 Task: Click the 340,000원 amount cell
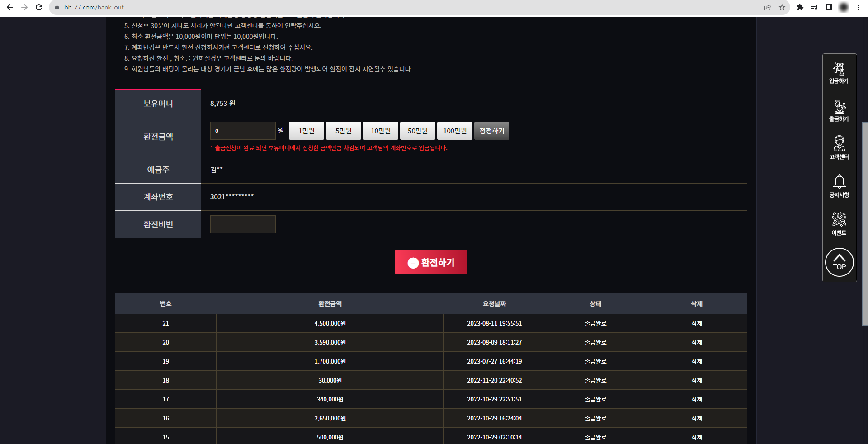click(330, 399)
